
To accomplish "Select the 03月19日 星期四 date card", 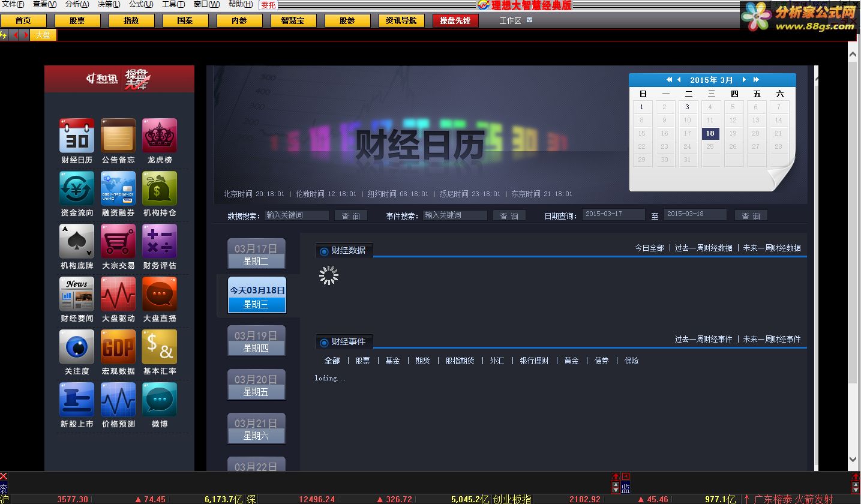I will 256,341.
